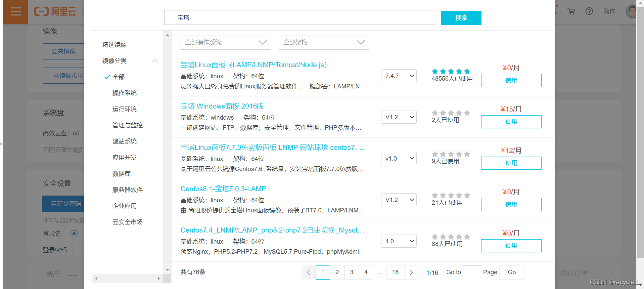Select the 运行环境 category
Screen dimensions: 644x289
125,109
